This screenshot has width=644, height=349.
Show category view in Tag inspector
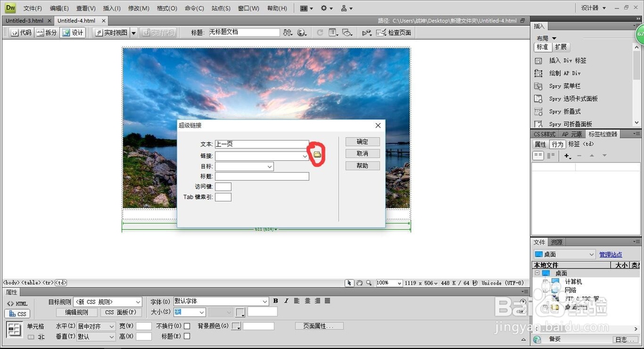pos(538,156)
